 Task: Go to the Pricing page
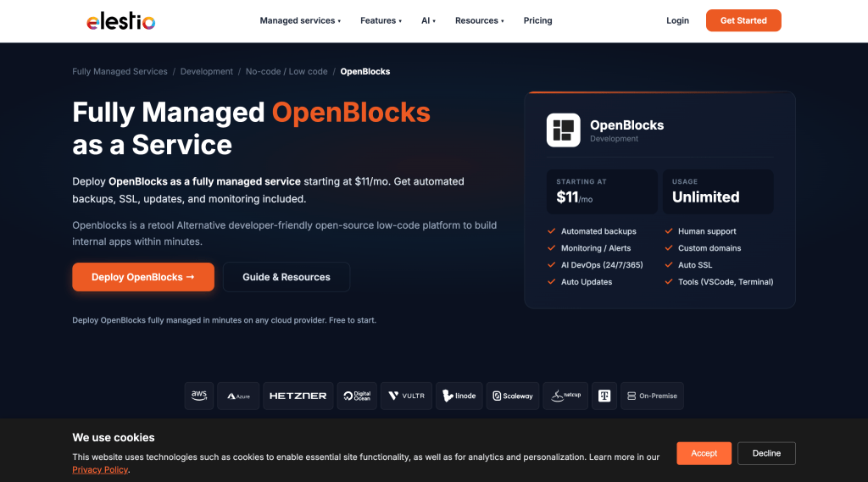538,20
